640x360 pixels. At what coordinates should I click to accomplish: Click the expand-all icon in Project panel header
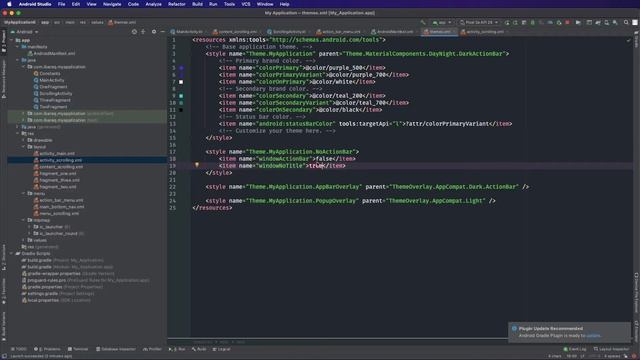click(143, 31)
